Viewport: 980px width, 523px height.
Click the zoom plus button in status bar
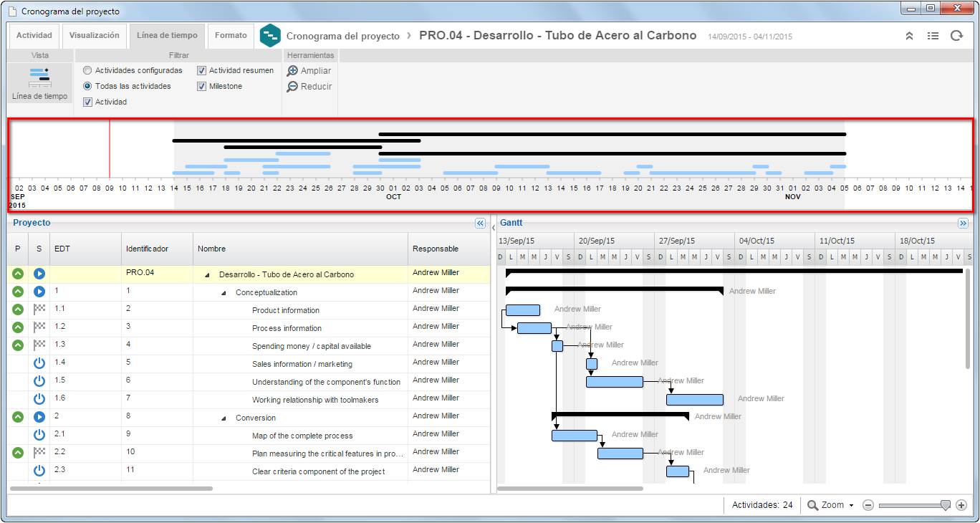(x=961, y=505)
